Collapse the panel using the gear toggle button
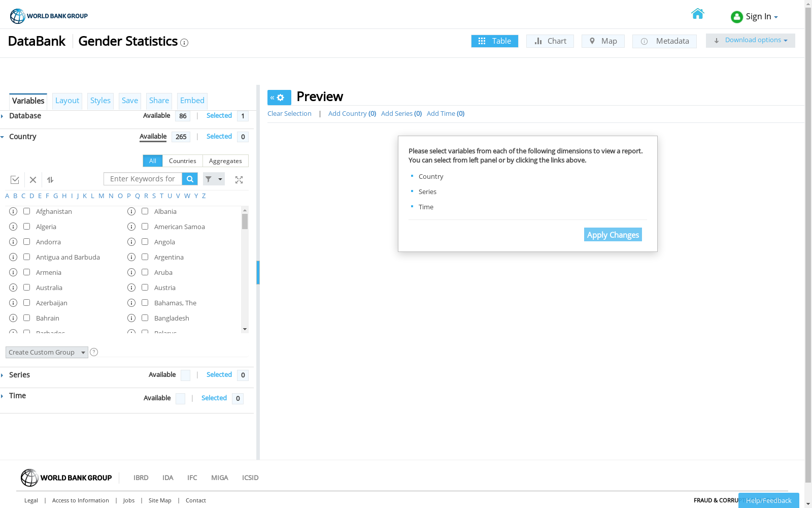This screenshot has height=508, width=812. [x=279, y=98]
